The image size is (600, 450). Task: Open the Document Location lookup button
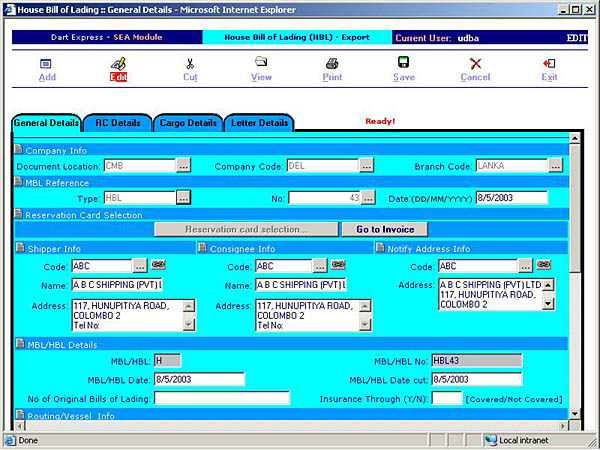(x=183, y=165)
